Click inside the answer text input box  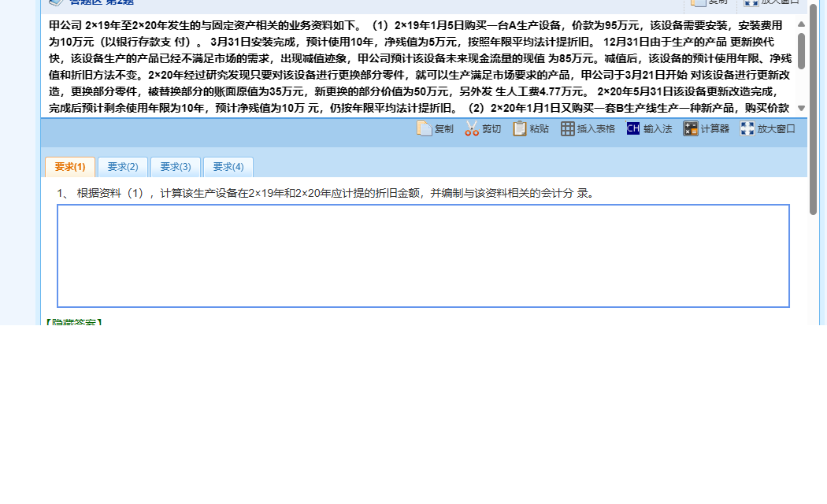point(423,256)
